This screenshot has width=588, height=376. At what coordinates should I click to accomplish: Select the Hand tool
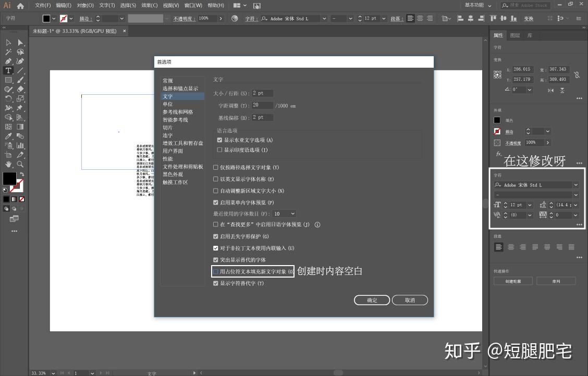pos(8,164)
